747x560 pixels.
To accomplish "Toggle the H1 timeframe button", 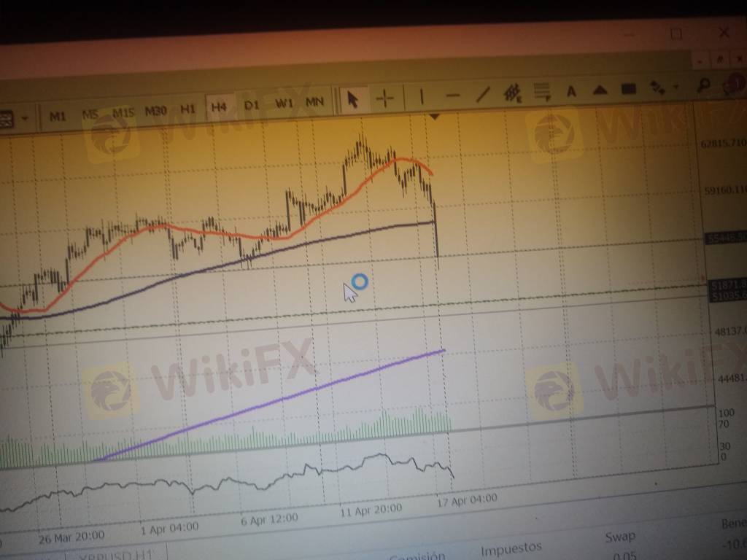I will coord(188,109).
